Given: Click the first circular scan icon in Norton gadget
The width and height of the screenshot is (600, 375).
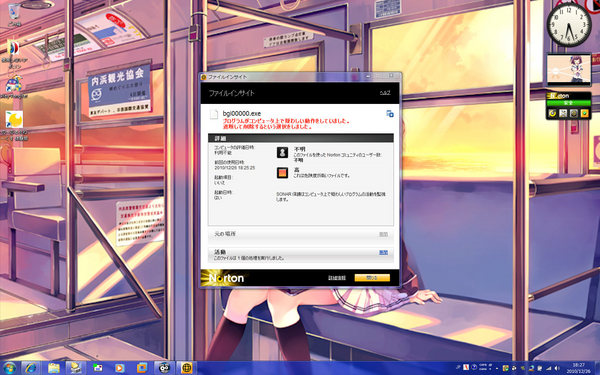Looking at the screenshot, I should (x=552, y=113).
